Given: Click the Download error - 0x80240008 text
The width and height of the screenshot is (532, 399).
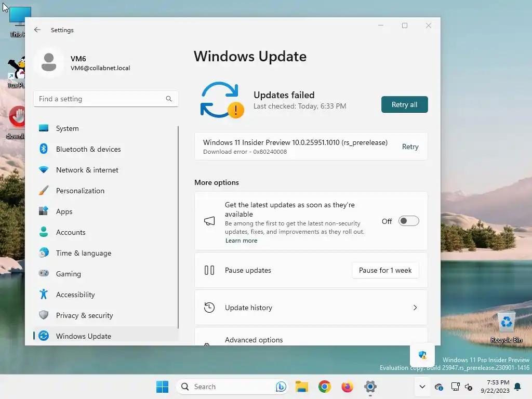Looking at the screenshot, I should (x=245, y=152).
